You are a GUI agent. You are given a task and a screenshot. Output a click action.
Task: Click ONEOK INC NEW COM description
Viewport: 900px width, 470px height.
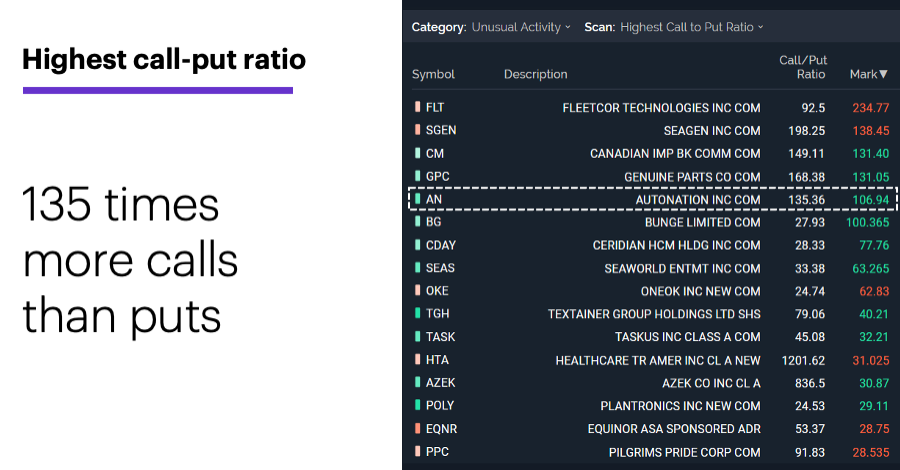click(x=700, y=292)
